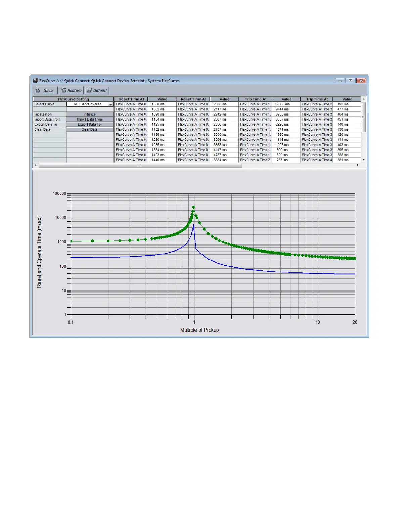The image size is (411, 532).
Task: Select the 5684 ms value cell
Action: (x=224, y=160)
